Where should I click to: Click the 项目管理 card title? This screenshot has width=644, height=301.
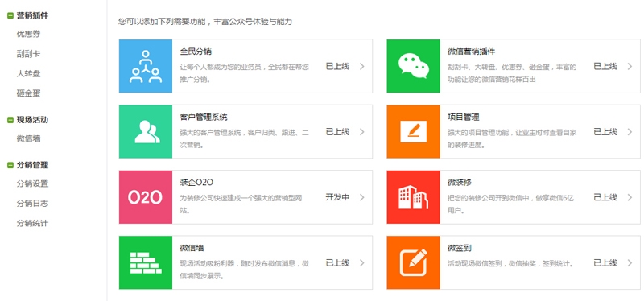pos(464,118)
